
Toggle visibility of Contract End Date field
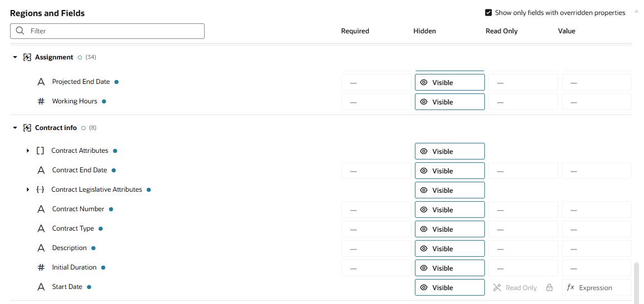(x=449, y=171)
